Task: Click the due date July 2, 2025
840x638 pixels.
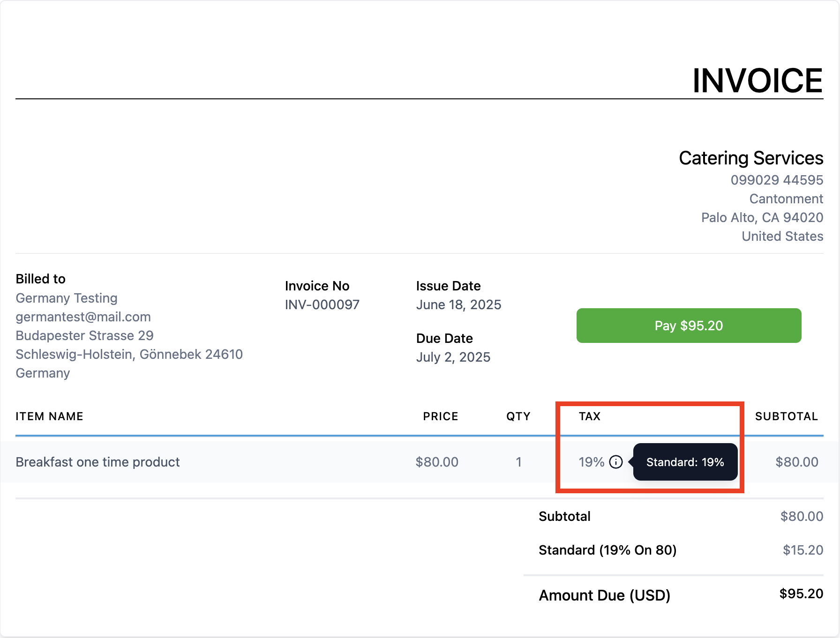Action: (453, 357)
